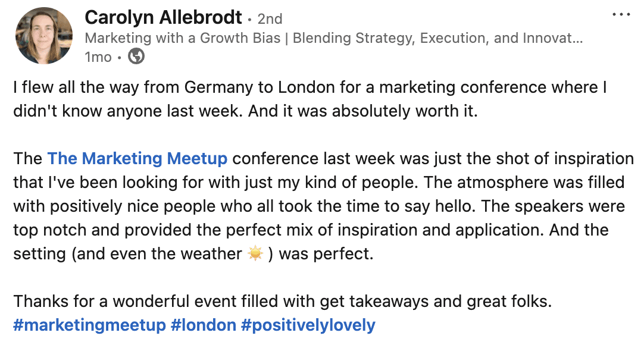Open the #marketingmeetup hashtag

tap(89, 325)
